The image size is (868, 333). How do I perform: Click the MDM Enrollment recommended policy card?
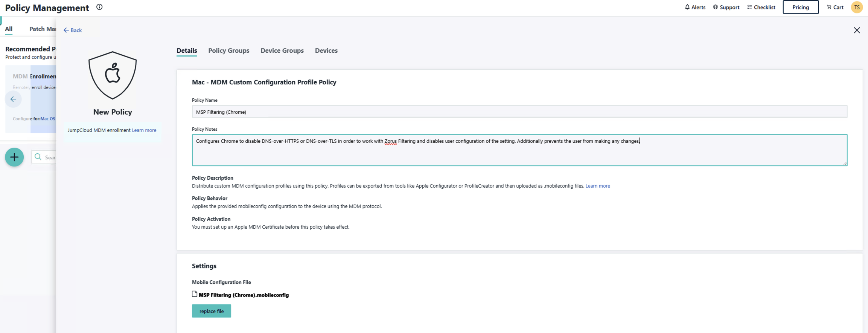point(31,99)
